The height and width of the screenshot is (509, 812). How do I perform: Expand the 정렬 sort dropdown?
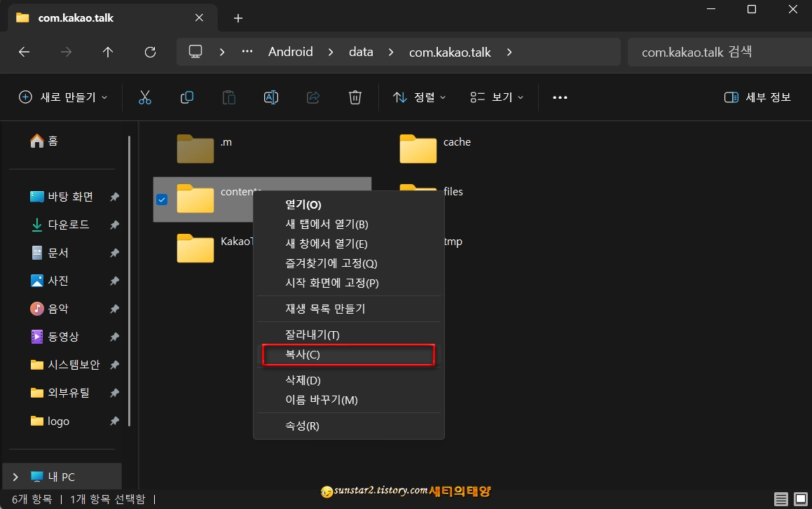[418, 97]
